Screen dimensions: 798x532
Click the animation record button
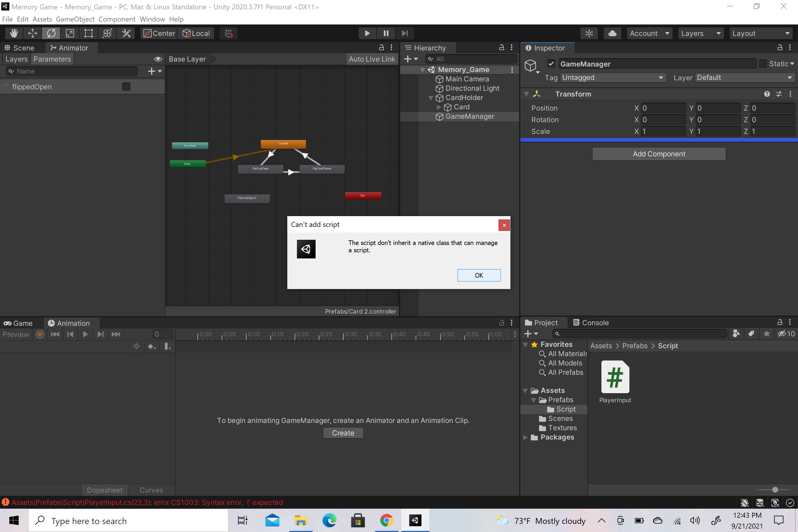40,334
